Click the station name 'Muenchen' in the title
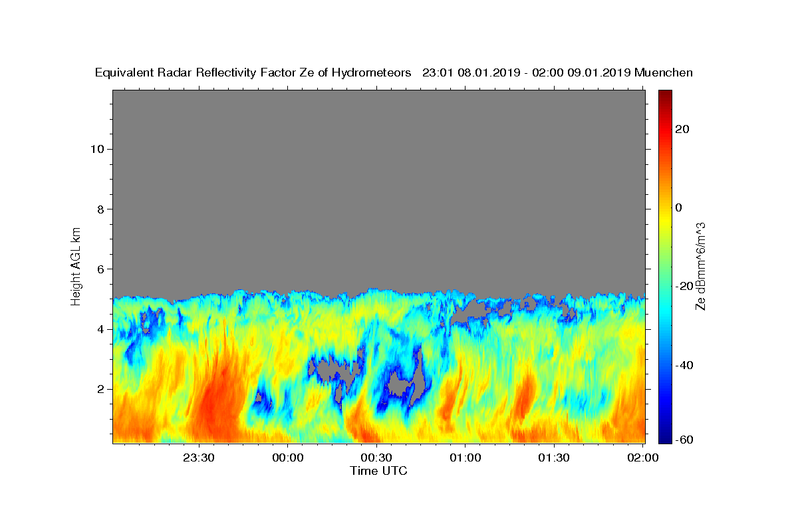Viewport: 798px width, 532px height. 664,73
